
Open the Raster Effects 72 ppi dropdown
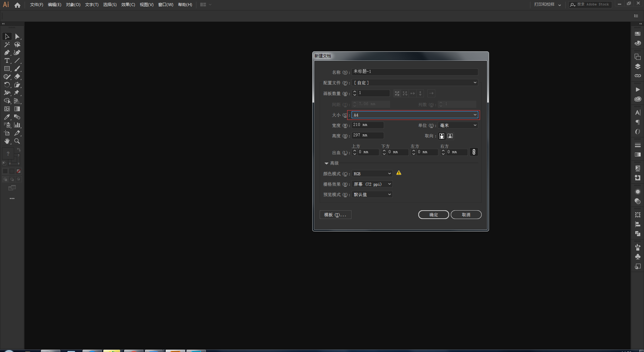point(372,184)
